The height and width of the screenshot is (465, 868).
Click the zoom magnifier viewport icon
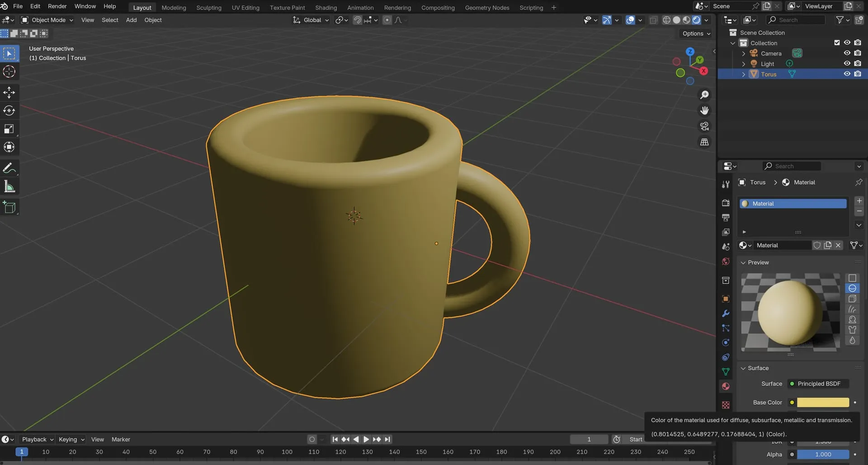704,95
